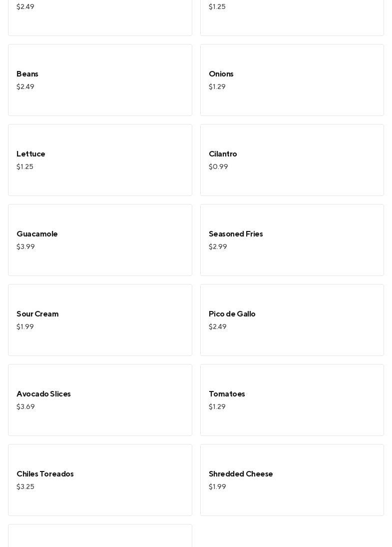
Task: Click the Cilantro $0.99 price
Action: coord(218,167)
